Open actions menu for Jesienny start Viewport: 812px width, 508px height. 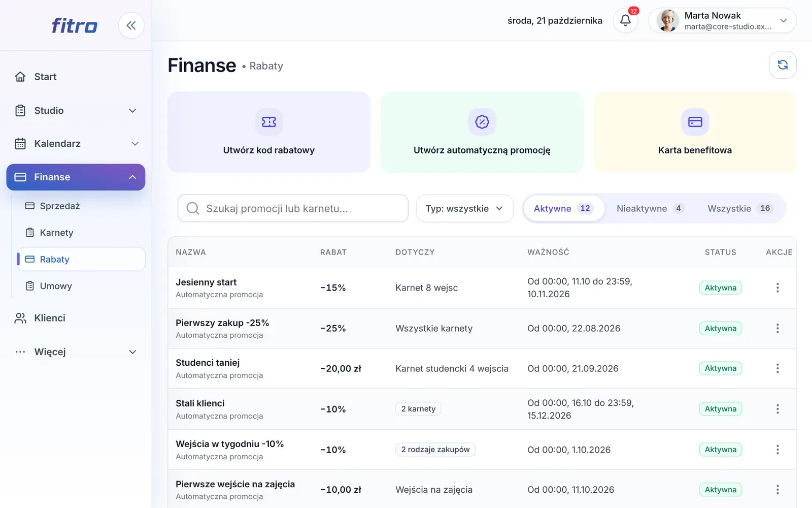point(777,288)
